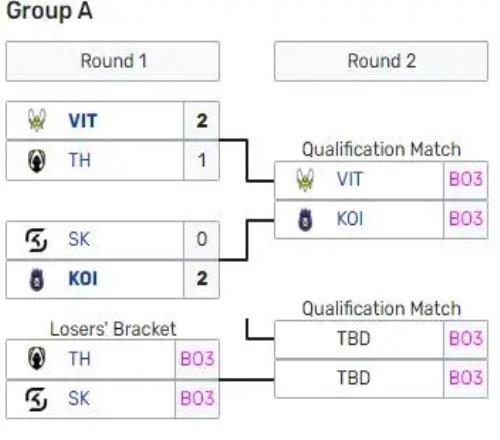The height and width of the screenshot is (440, 500).
Task: Click SK Gaming logo in Losers' Bracket
Action: [36, 399]
